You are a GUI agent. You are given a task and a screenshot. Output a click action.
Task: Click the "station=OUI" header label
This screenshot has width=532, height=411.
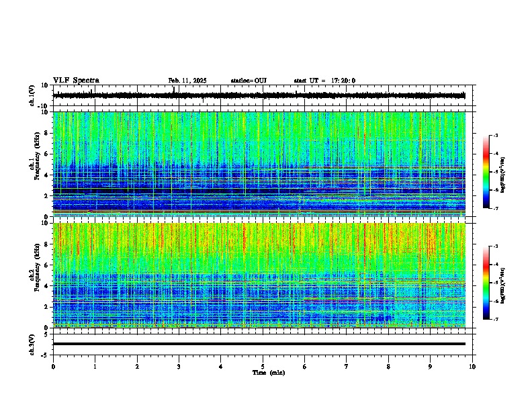[249, 81]
